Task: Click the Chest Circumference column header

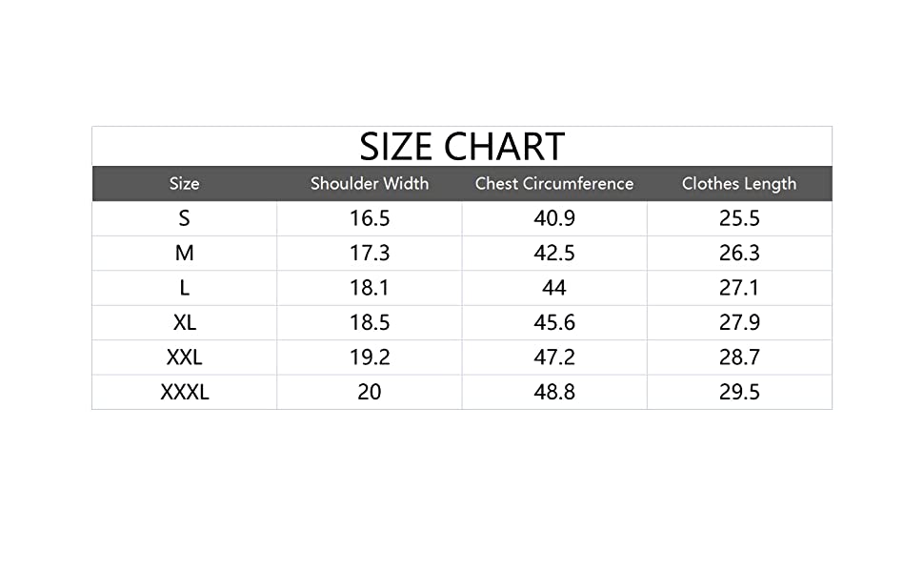Action: click(x=554, y=183)
